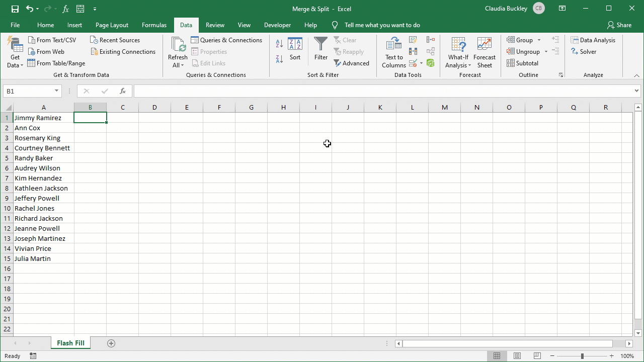
Task: Click the zoom slider handle
Action: tap(582, 356)
